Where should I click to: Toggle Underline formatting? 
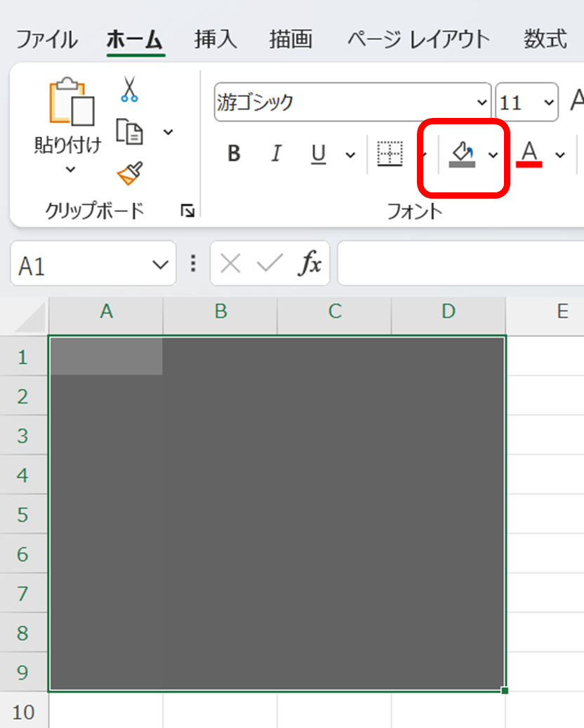(319, 154)
